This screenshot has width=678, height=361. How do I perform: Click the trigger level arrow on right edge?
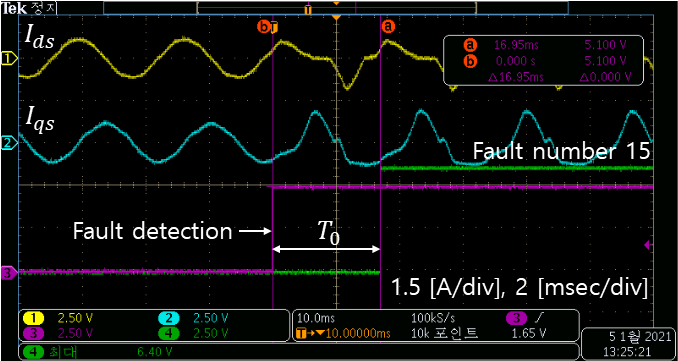[x=648, y=245]
